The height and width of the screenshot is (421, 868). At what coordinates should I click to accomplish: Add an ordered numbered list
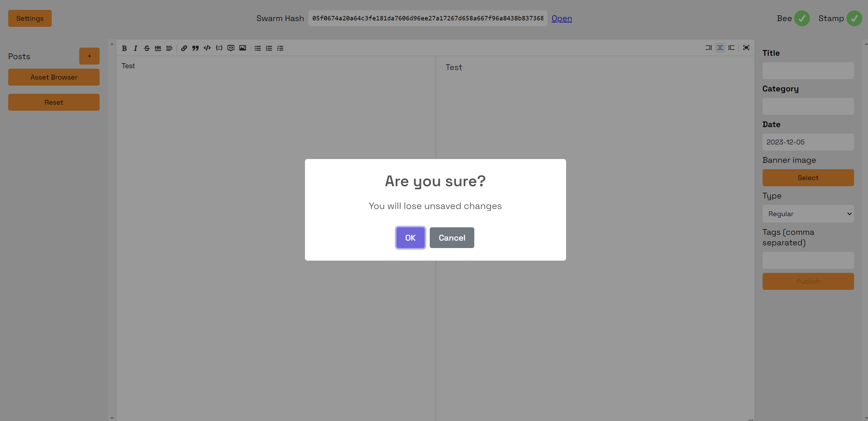tap(269, 48)
